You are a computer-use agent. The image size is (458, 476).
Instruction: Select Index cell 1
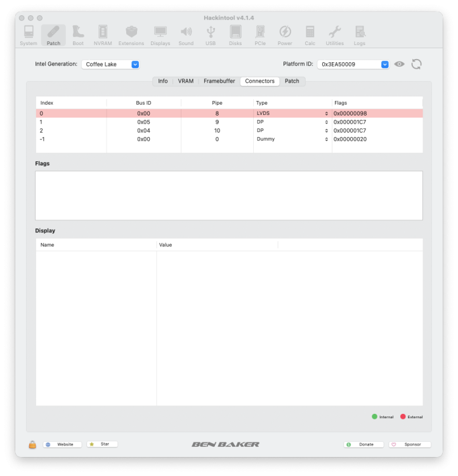[x=41, y=122]
